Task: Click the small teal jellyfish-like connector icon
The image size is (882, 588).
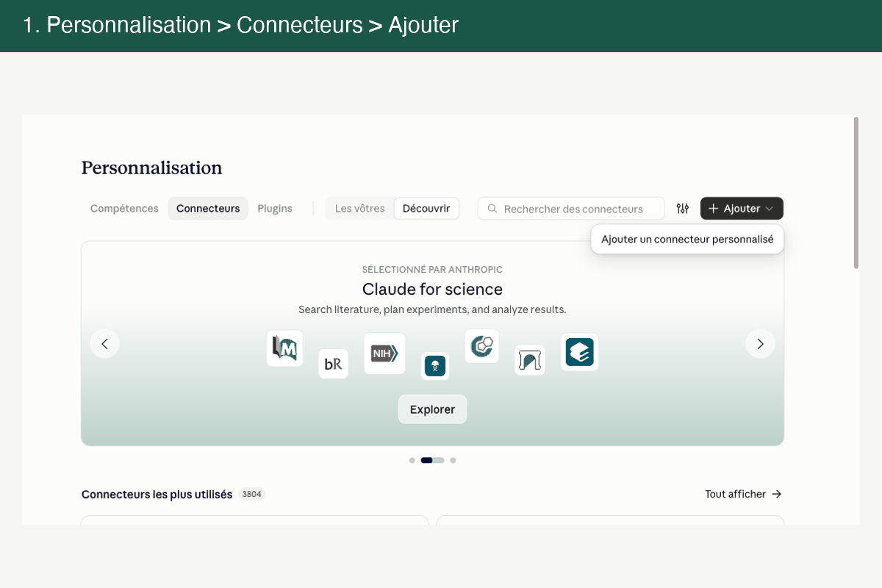Action: 435,366
